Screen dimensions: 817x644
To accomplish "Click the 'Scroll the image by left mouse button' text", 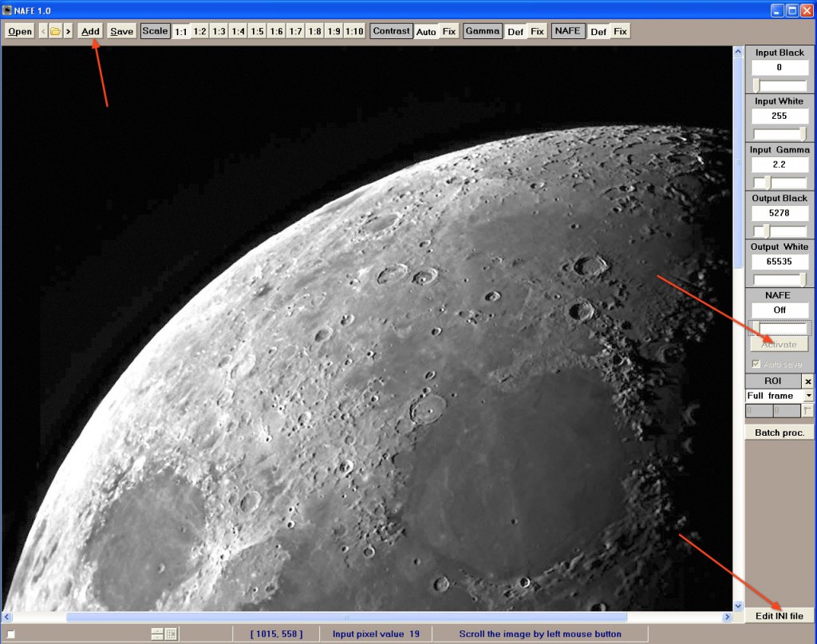I will (540, 634).
